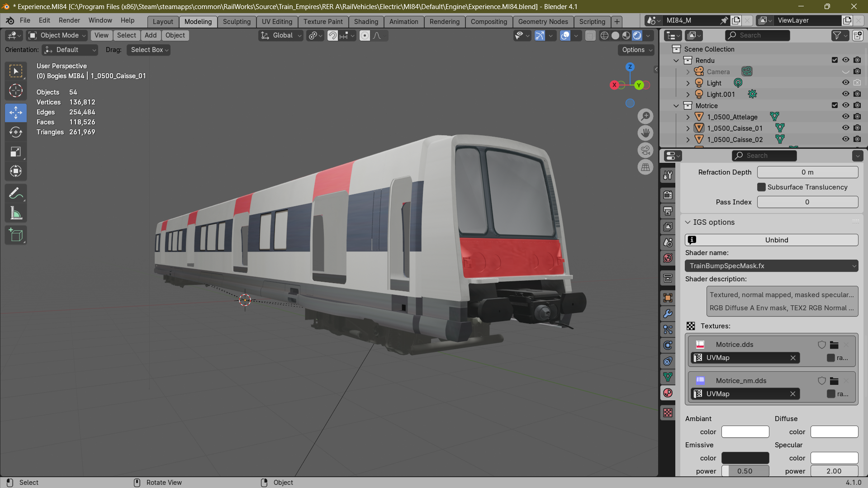Switch to the UV Editing workspace tab
This screenshot has width=868, height=488.
click(x=277, y=22)
